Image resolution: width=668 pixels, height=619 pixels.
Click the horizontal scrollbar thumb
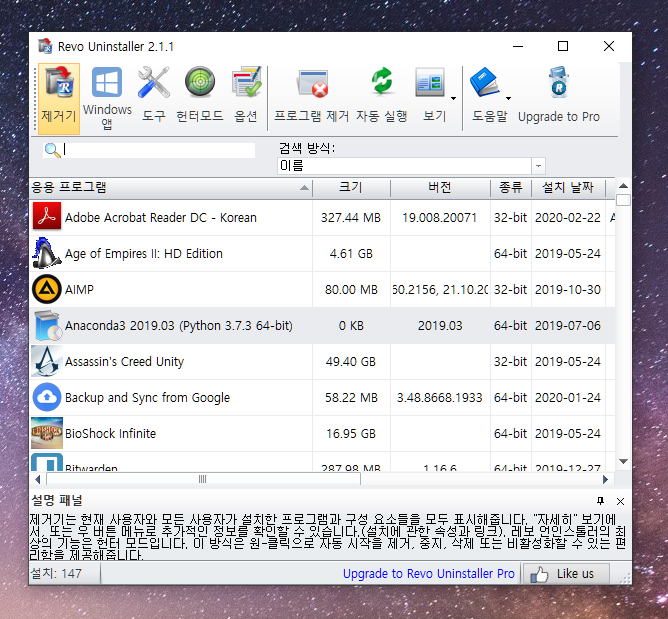click(x=203, y=479)
